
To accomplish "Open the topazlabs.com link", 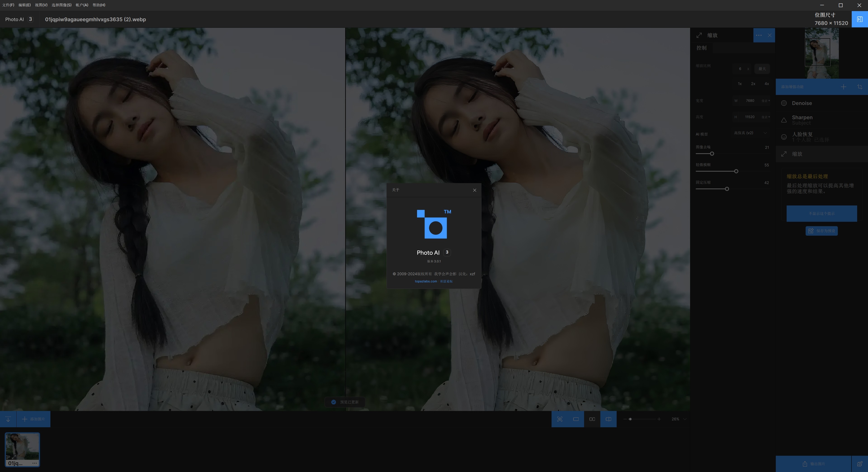I will [426, 281].
